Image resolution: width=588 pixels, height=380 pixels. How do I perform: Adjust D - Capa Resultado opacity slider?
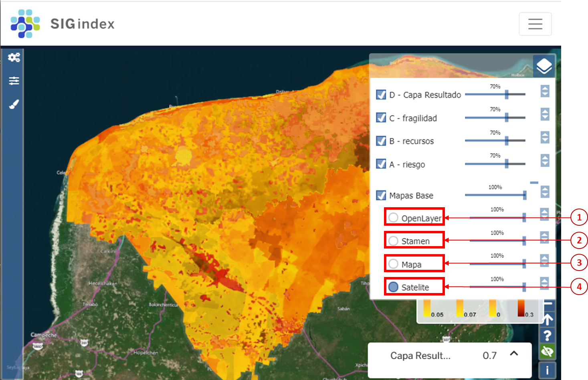[x=495, y=94]
